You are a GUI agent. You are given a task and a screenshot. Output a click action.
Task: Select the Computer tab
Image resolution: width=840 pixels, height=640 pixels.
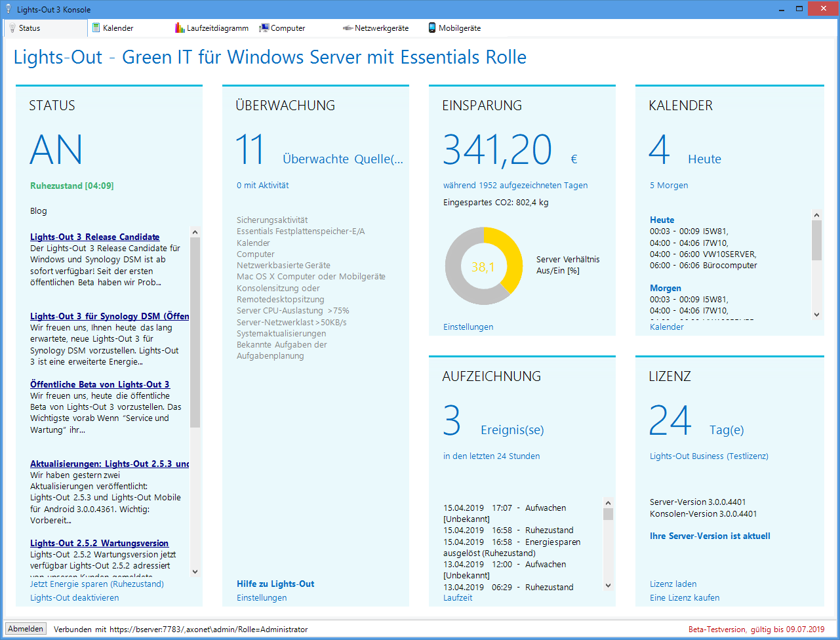coord(288,28)
